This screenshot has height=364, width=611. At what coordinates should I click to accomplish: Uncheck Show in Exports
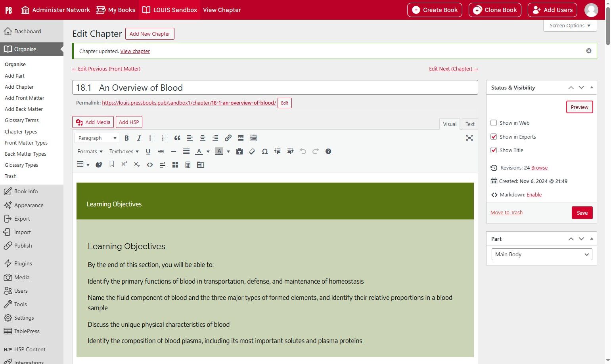pos(494,137)
